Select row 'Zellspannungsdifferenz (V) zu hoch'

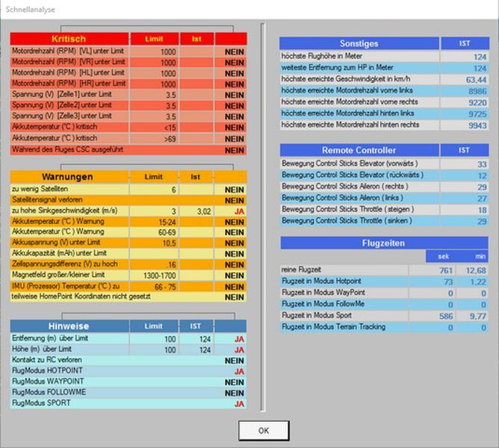[x=128, y=264]
